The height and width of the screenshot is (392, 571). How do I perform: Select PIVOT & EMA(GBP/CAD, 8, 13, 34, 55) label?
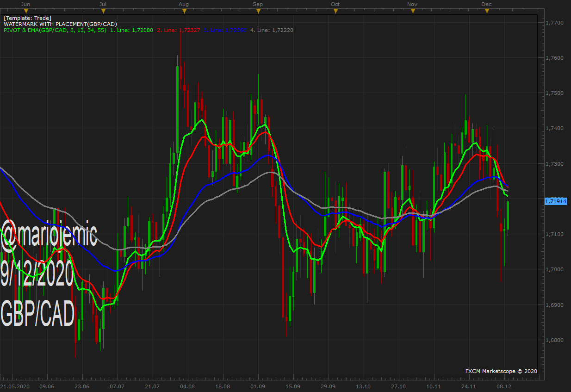click(x=55, y=30)
